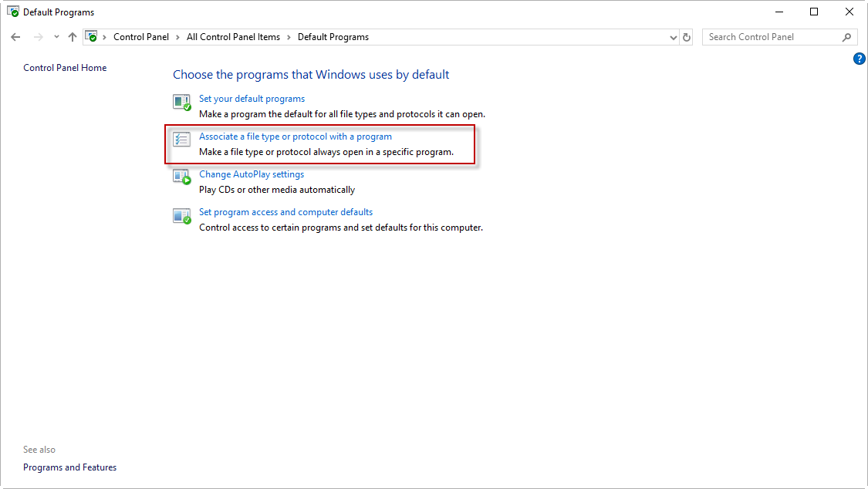Maximize the Default Programs window
Viewport: 868px width, 489px height.
[814, 12]
